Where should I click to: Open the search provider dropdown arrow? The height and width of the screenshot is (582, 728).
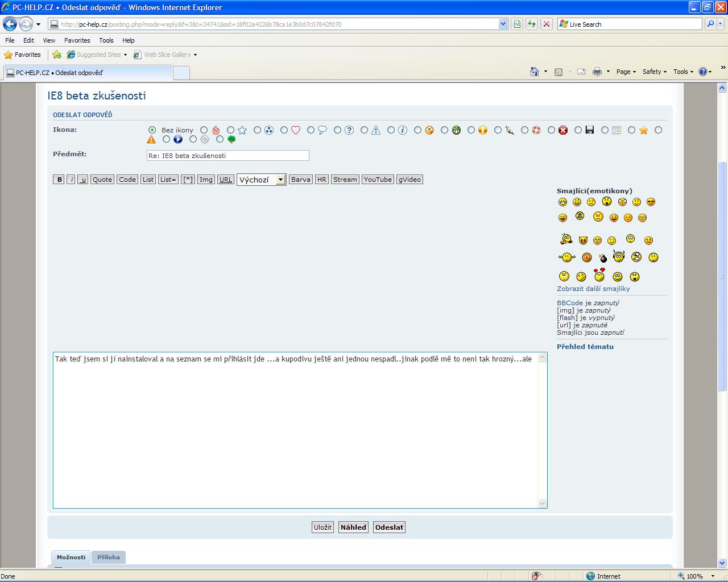click(722, 24)
